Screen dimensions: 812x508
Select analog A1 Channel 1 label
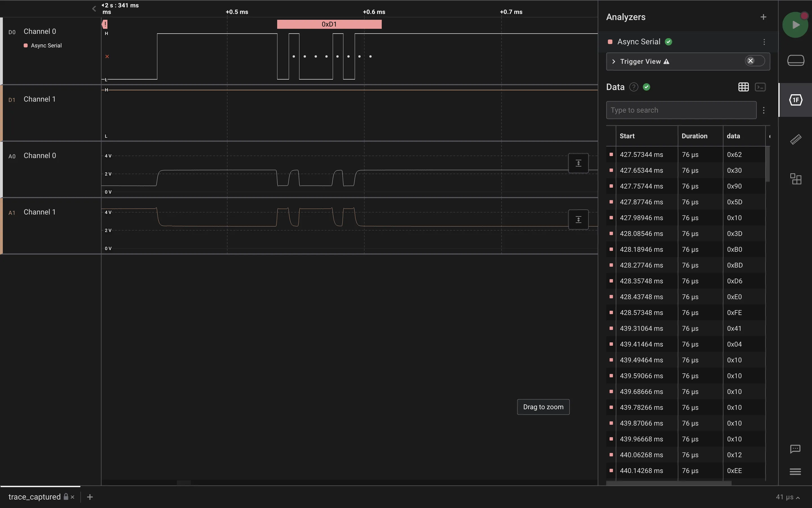[x=39, y=212]
